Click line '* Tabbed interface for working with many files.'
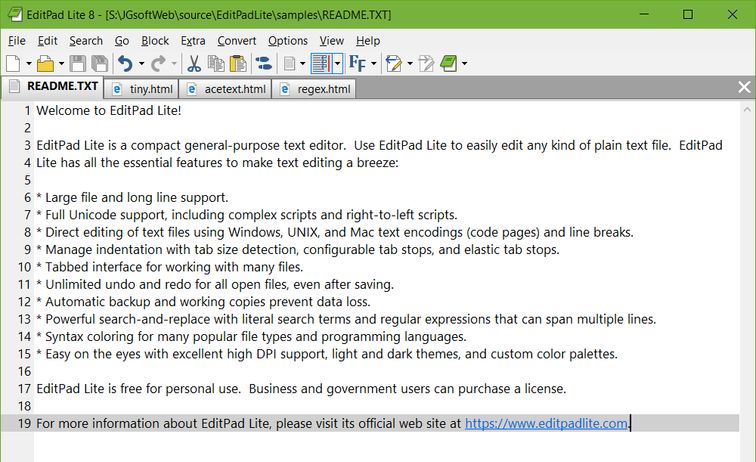 point(170,267)
